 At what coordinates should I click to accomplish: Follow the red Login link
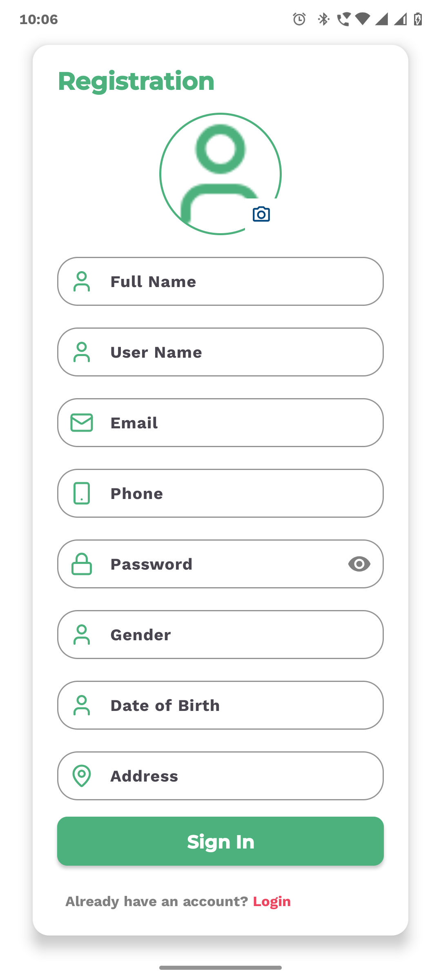coord(272,901)
